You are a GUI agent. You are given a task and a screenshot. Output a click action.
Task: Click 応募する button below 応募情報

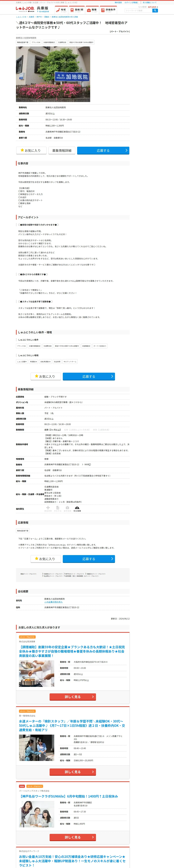tap(89, 559)
